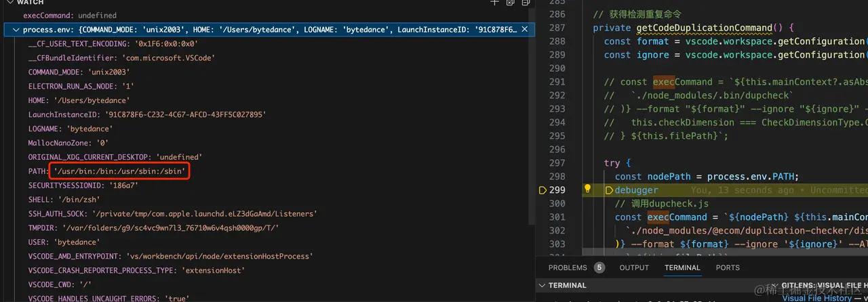Open the PORTS tab
This screenshot has height=302, width=868.
pos(728,267)
